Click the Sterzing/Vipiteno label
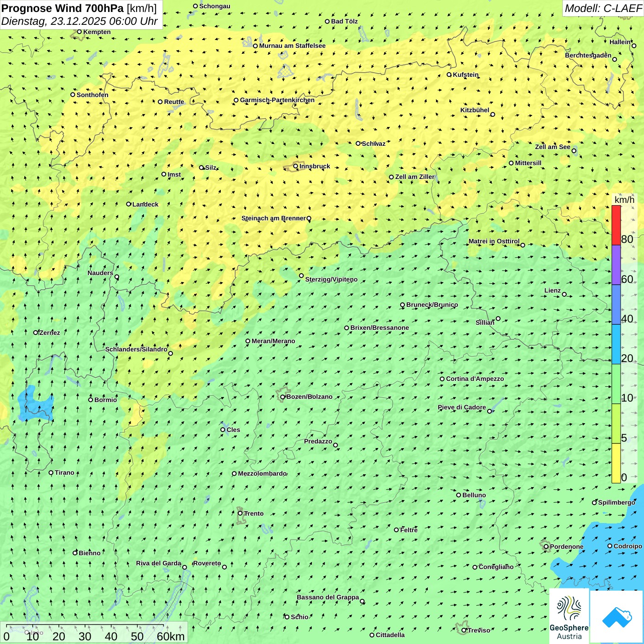 pyautogui.click(x=331, y=279)
